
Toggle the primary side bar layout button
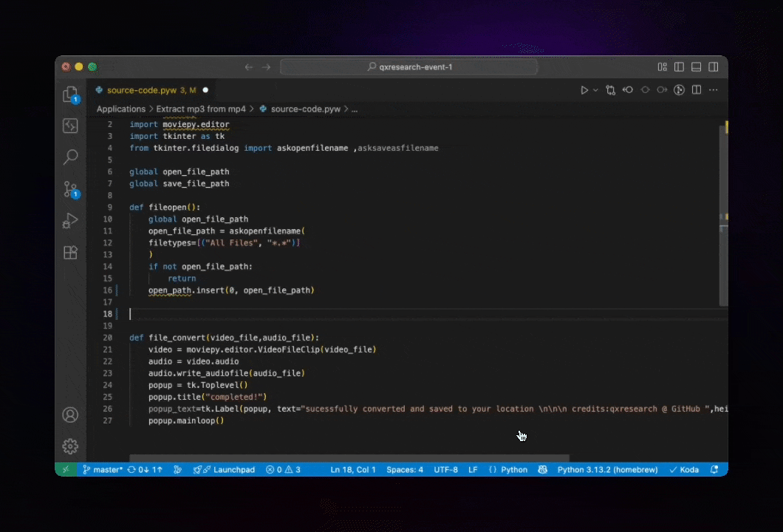coord(679,67)
